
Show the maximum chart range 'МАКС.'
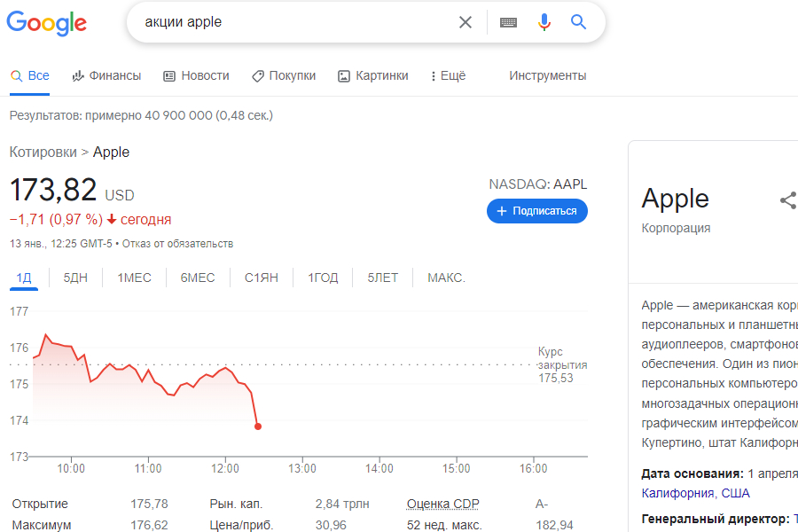pyautogui.click(x=446, y=278)
